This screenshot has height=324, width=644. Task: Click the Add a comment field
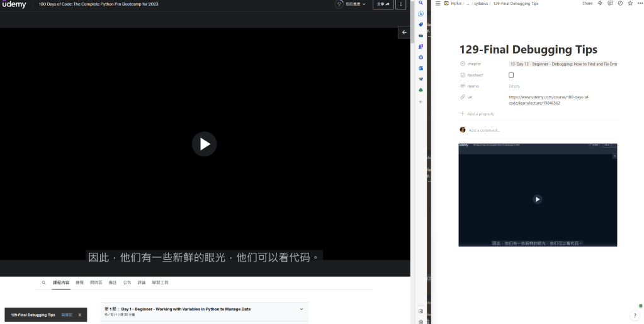click(x=485, y=130)
